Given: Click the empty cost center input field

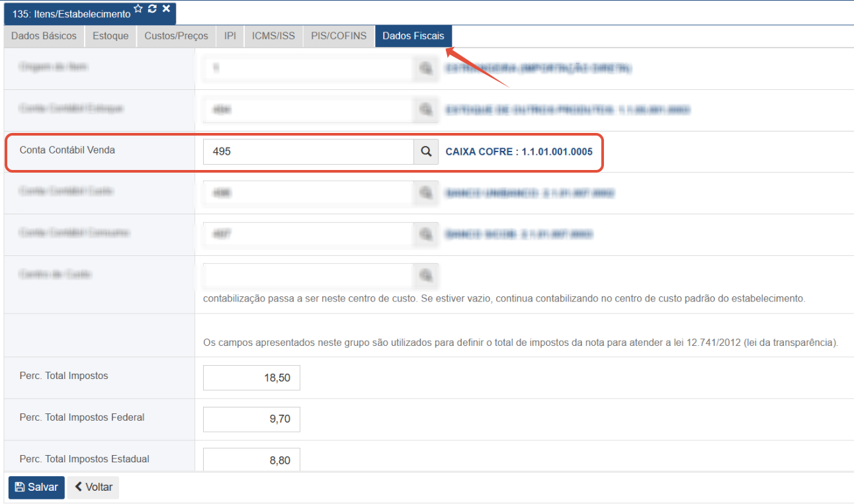Looking at the screenshot, I should (308, 275).
